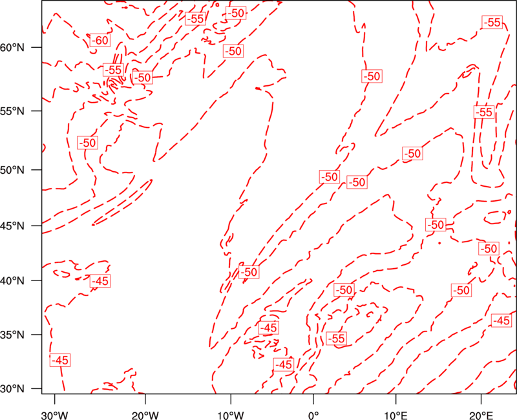This screenshot has width=517, height=420.
Task: Select the 45°N latitude axis label
Action: tap(12, 226)
